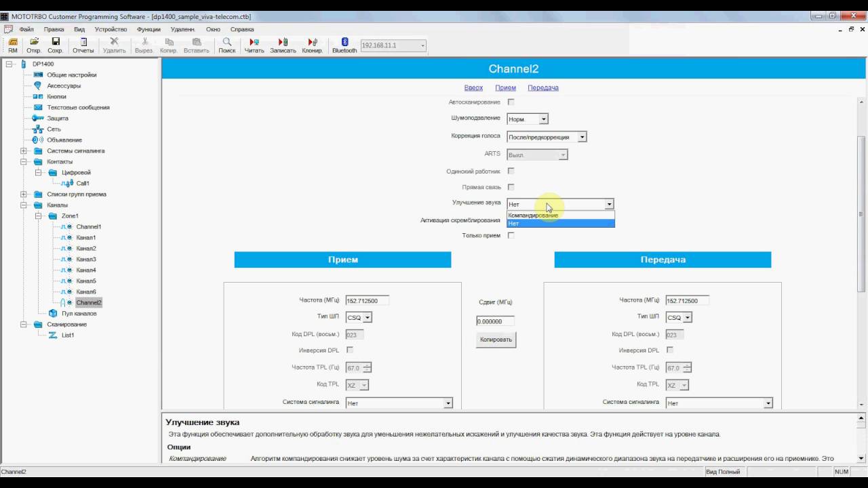
Task: Select Пул каналов tree node
Action: [79, 313]
